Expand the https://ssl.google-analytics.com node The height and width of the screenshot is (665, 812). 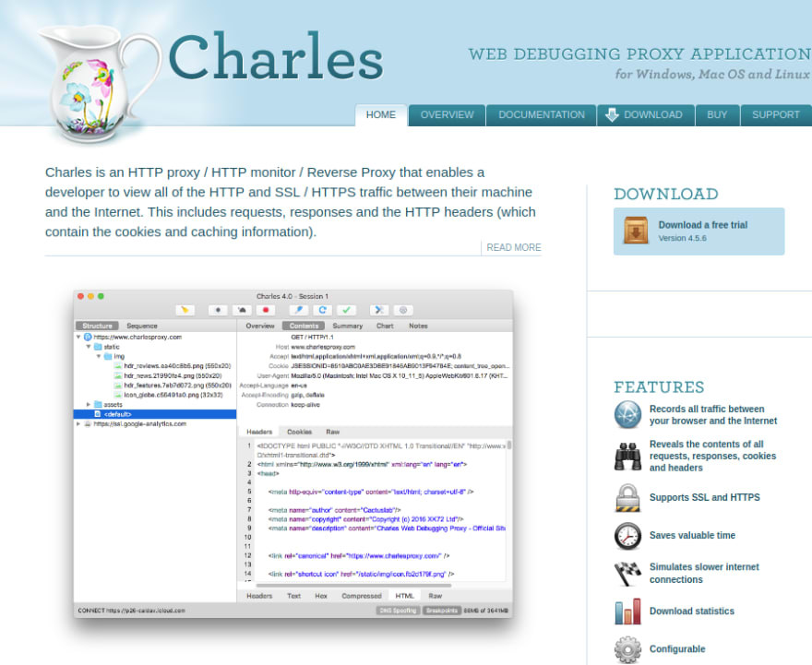pyautogui.click(x=78, y=424)
